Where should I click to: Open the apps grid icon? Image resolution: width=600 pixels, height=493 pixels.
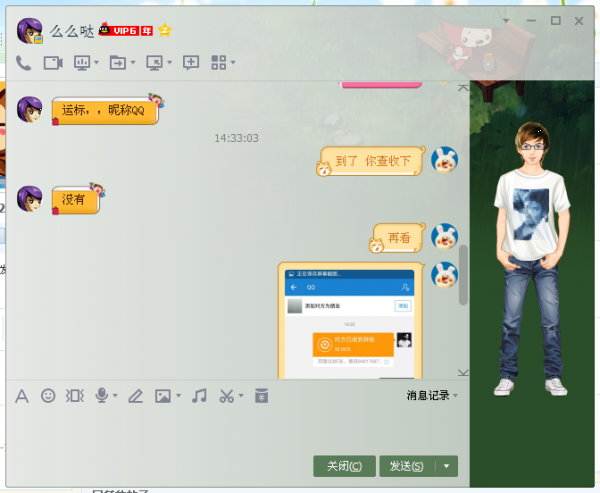218,63
